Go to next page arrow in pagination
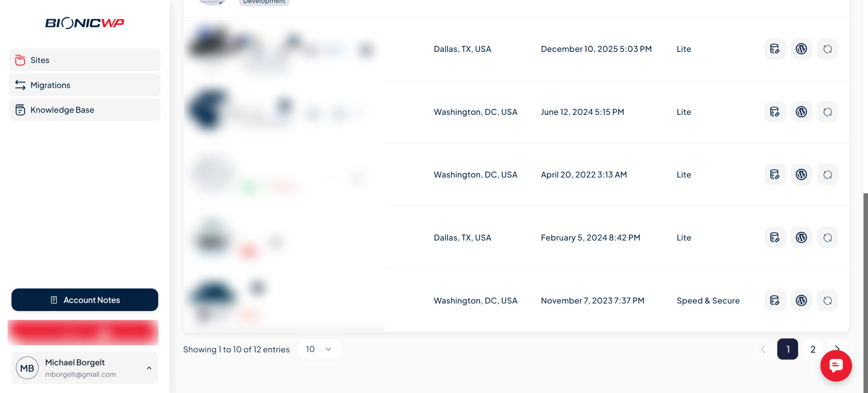This screenshot has height=393, width=868. coord(837,349)
